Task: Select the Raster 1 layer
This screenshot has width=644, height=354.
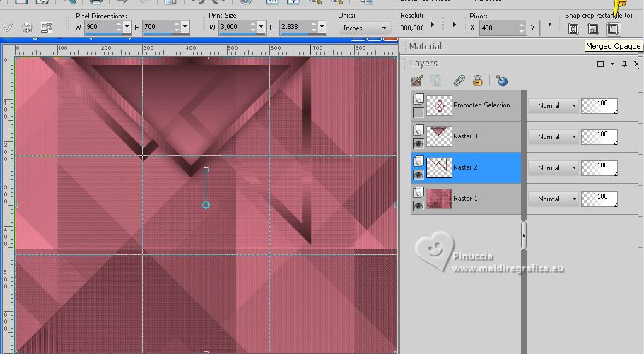Action: (466, 199)
